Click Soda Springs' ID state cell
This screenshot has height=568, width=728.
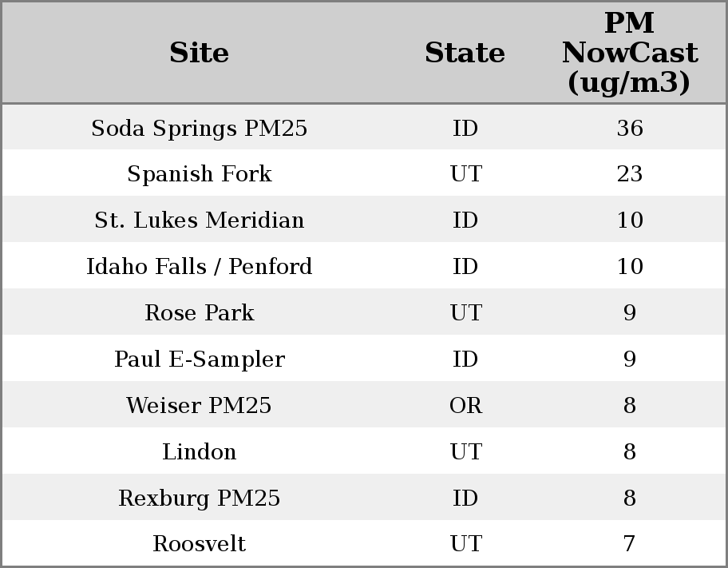pos(465,129)
